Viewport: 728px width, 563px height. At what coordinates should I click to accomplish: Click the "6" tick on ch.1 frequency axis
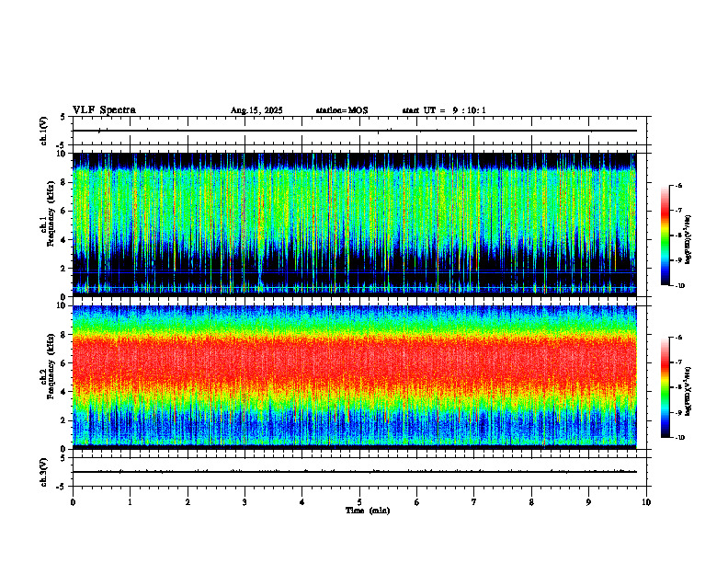65,211
